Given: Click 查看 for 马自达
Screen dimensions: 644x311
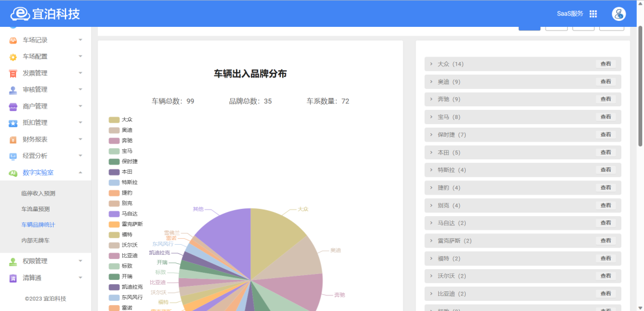Looking at the screenshot, I should point(606,223).
